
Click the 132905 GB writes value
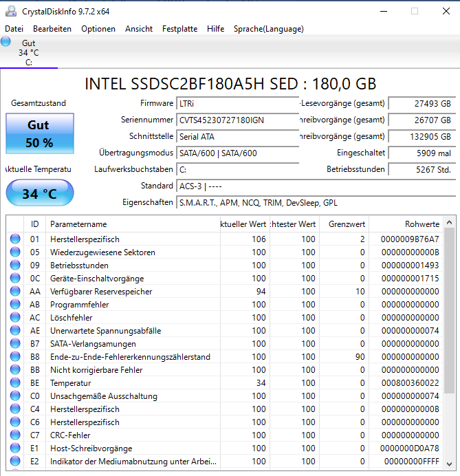click(x=422, y=137)
